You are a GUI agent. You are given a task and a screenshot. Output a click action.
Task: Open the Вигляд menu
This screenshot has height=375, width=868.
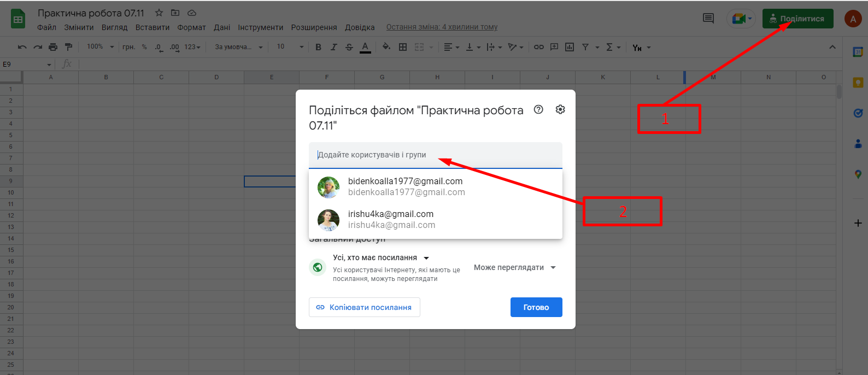114,27
